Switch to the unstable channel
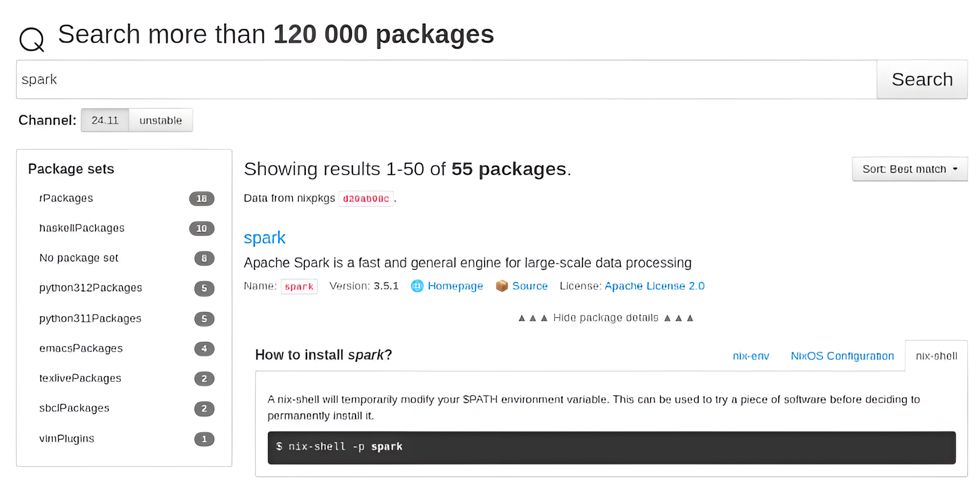This screenshot has height=487, width=980. point(160,120)
